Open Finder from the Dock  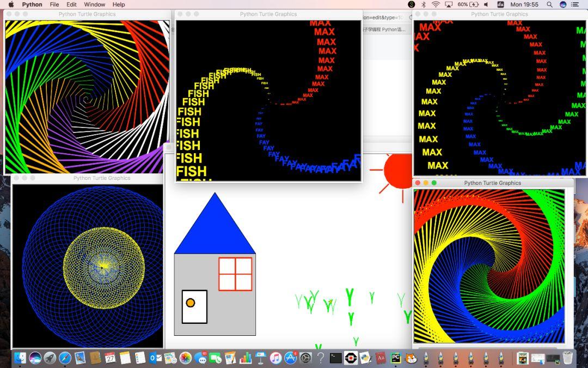tap(20, 358)
